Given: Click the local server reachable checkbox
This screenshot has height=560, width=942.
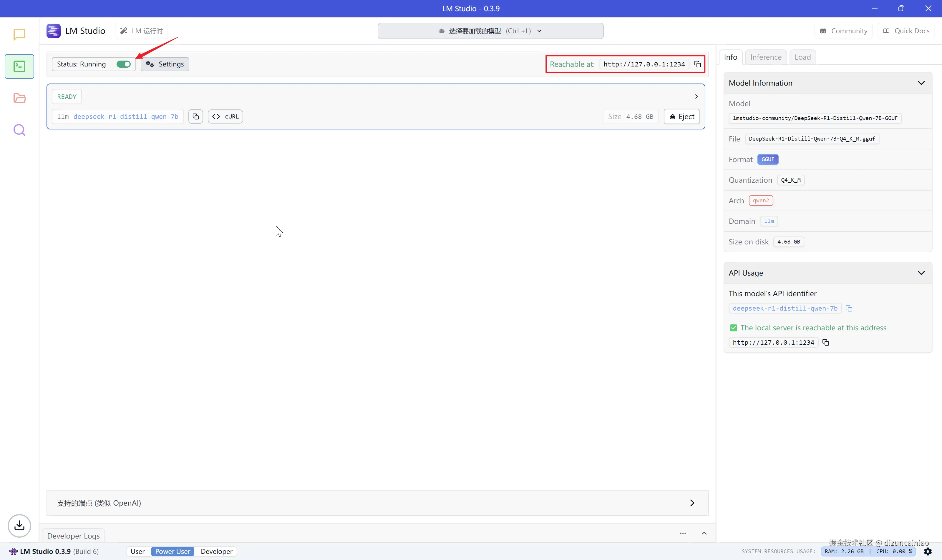Looking at the screenshot, I should coord(734,328).
